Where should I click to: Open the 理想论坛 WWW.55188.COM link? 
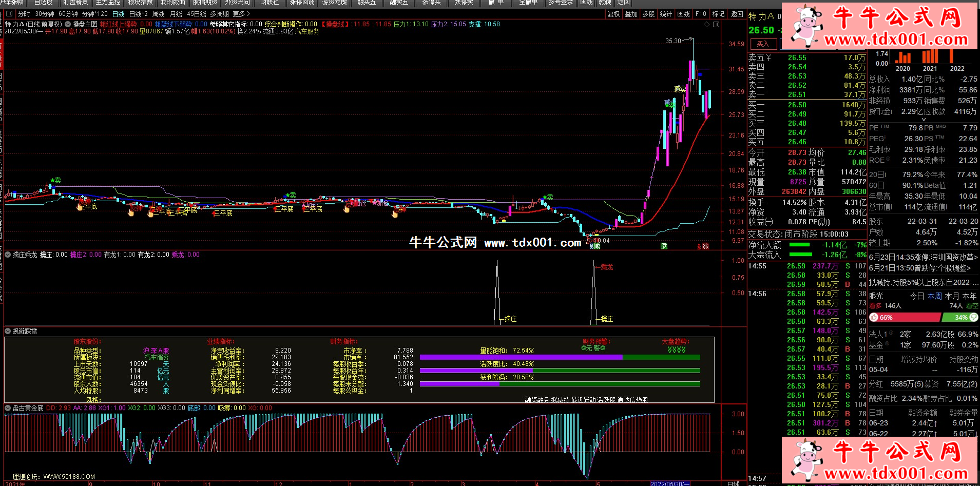point(54,477)
